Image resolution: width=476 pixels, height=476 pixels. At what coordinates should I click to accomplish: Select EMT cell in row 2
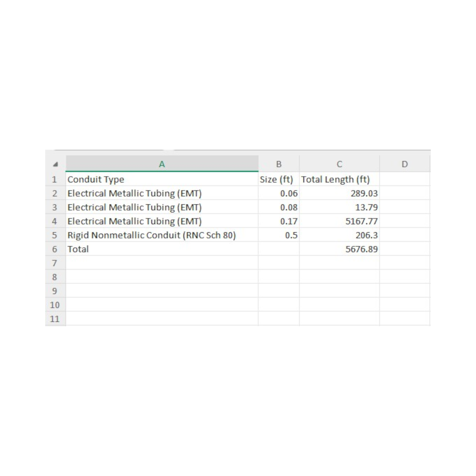tap(162, 193)
